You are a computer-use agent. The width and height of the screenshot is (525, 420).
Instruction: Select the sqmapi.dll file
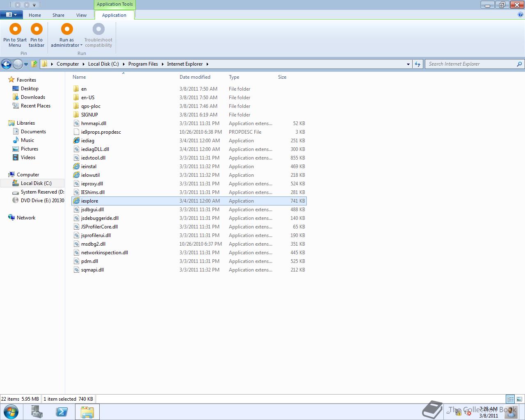tap(92, 270)
